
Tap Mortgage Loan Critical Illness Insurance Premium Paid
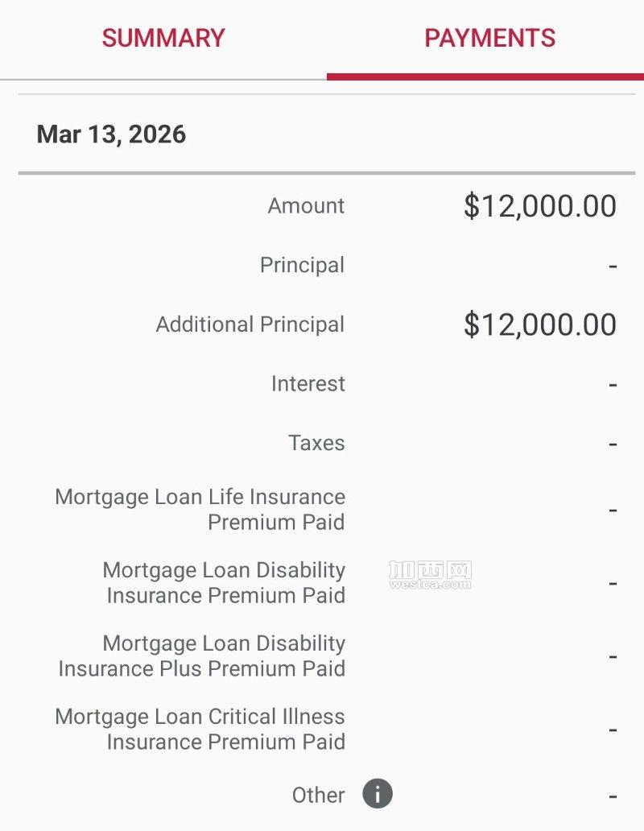click(x=200, y=729)
